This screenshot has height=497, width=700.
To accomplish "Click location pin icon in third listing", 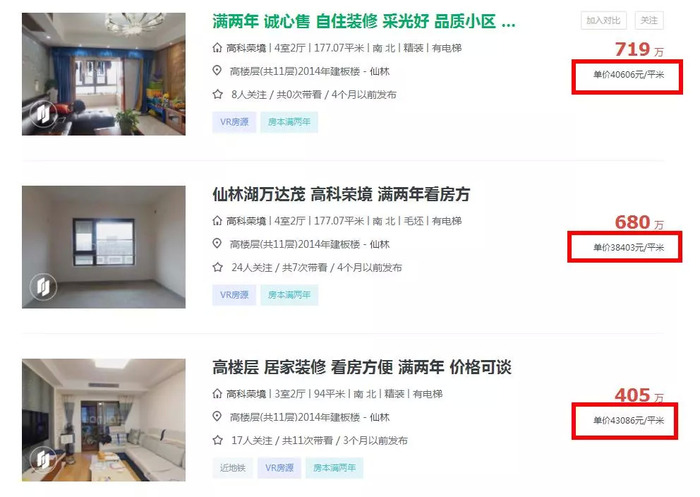I will click(217, 417).
